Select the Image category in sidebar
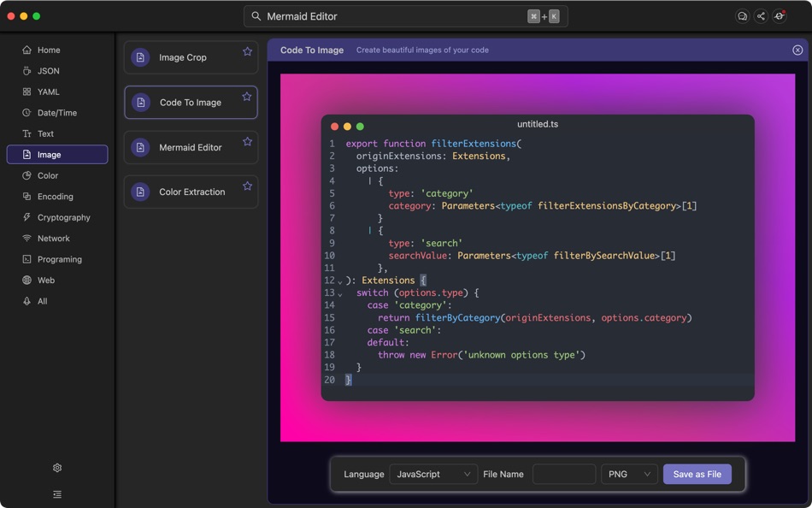The image size is (812, 508). 57,155
